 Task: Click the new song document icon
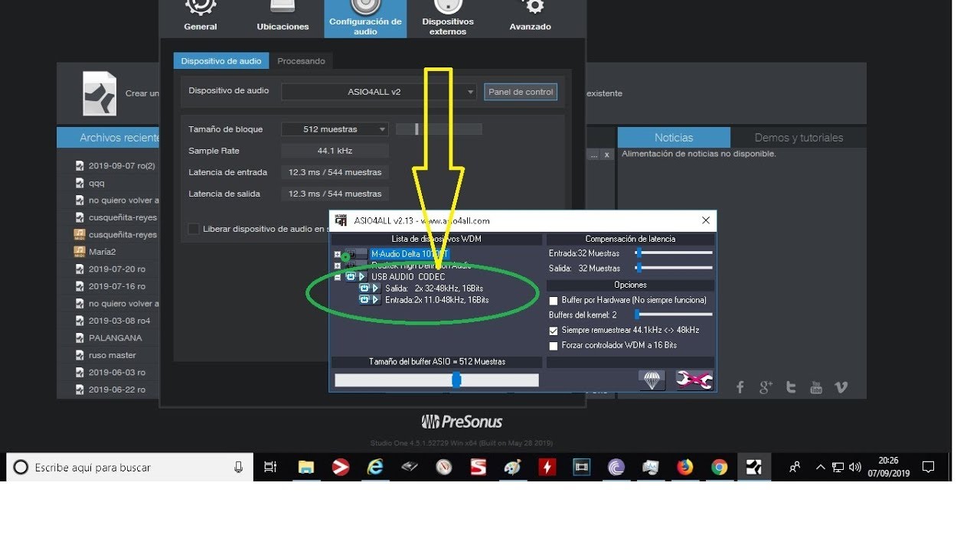[x=100, y=93]
